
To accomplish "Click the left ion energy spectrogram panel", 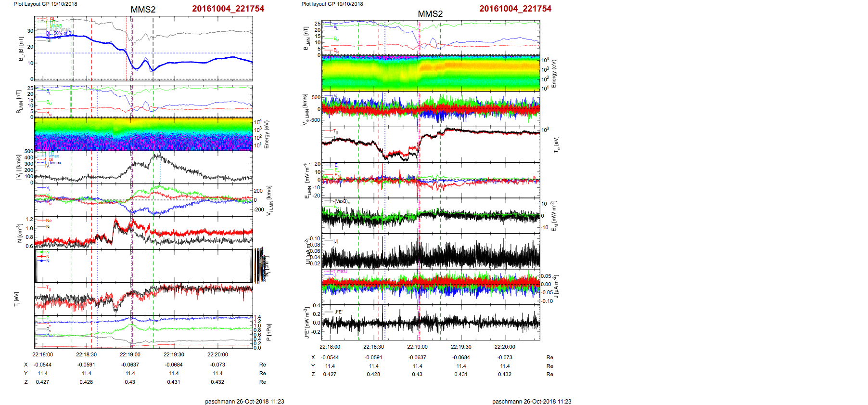I will tap(143, 135).
